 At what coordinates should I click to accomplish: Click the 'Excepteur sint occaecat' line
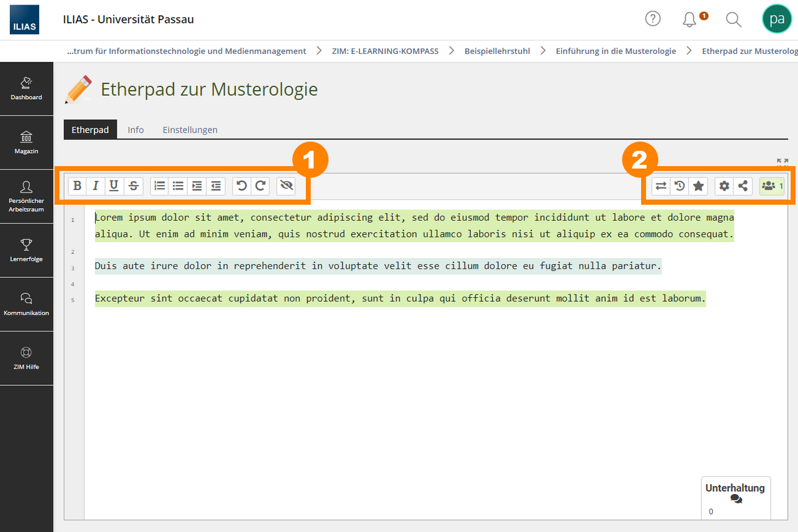(x=400, y=299)
